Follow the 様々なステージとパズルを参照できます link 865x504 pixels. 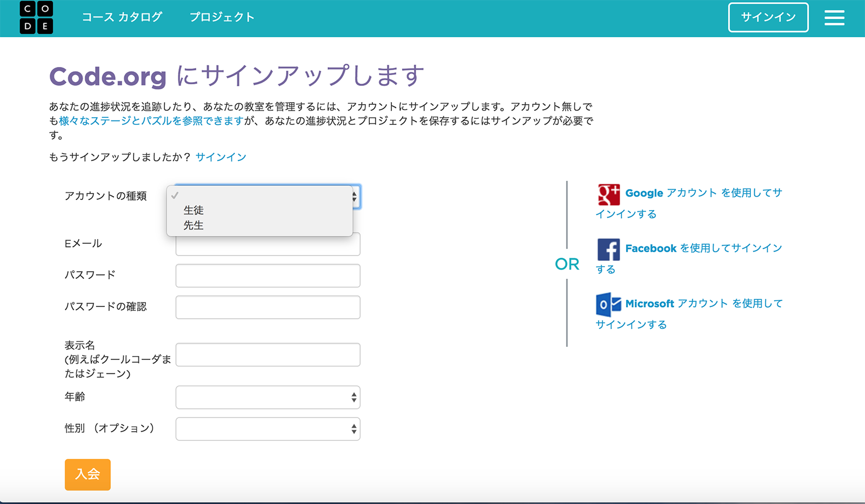[x=151, y=121]
